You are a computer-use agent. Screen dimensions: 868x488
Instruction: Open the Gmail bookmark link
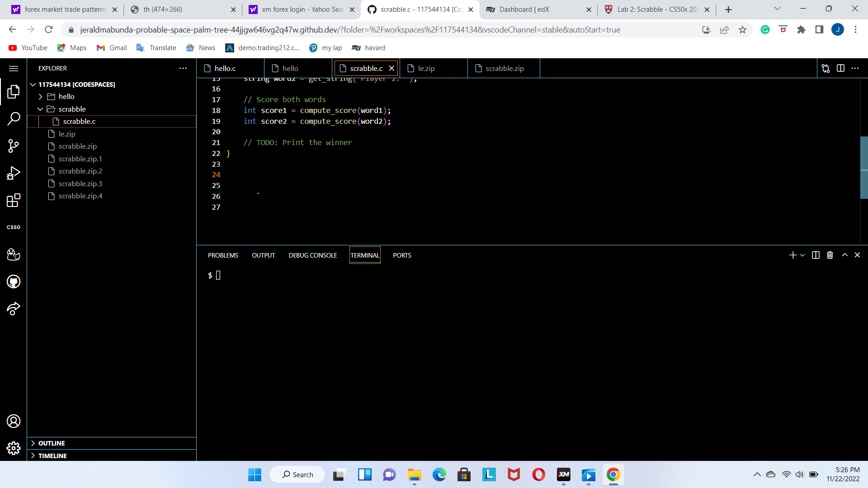pos(111,47)
